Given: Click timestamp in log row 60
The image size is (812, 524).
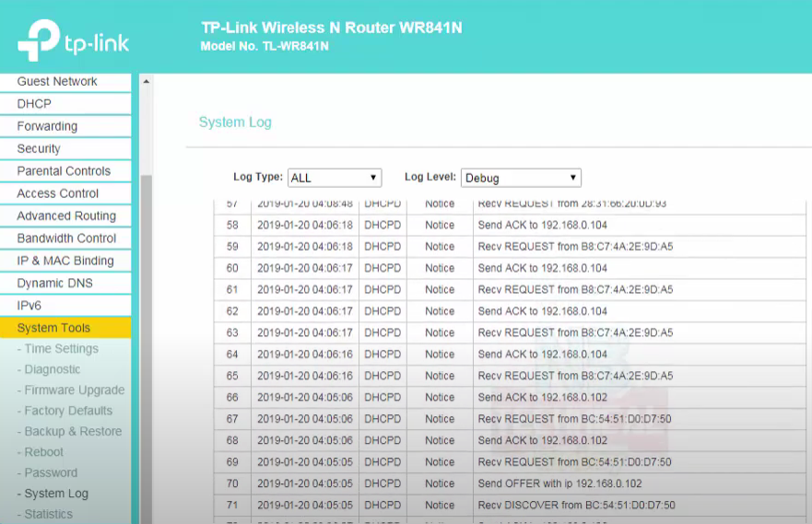Looking at the screenshot, I should click(305, 268).
